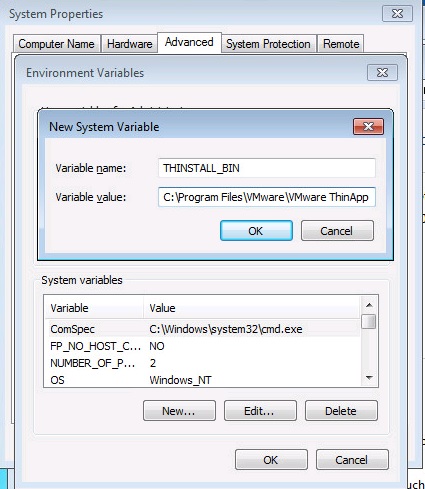This screenshot has width=425, height=489.
Task: Open the Hardware tab
Action: (129, 44)
